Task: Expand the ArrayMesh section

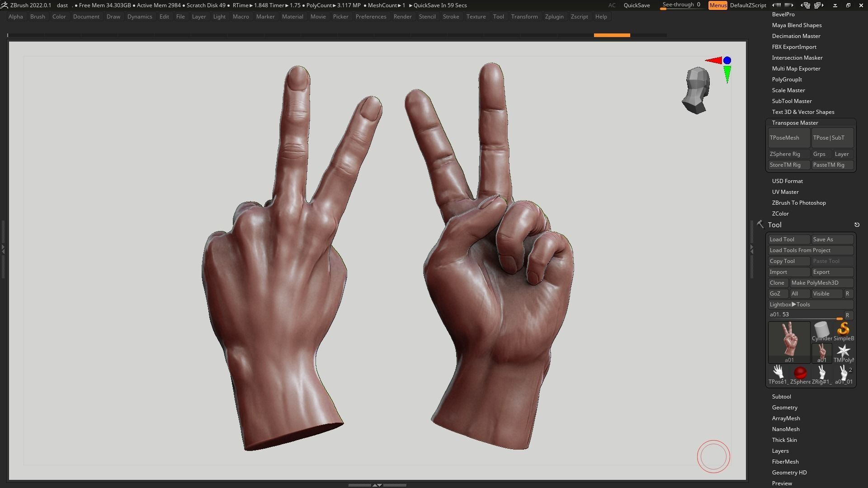Action: (786, 418)
